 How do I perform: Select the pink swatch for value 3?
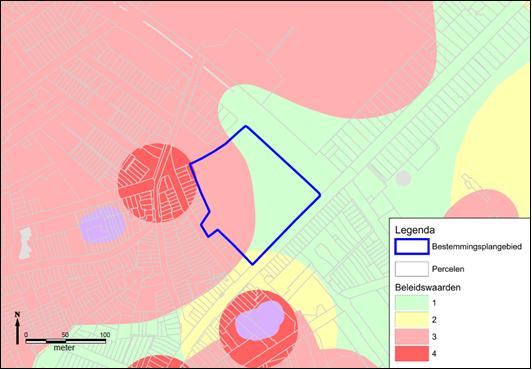pyautogui.click(x=412, y=336)
